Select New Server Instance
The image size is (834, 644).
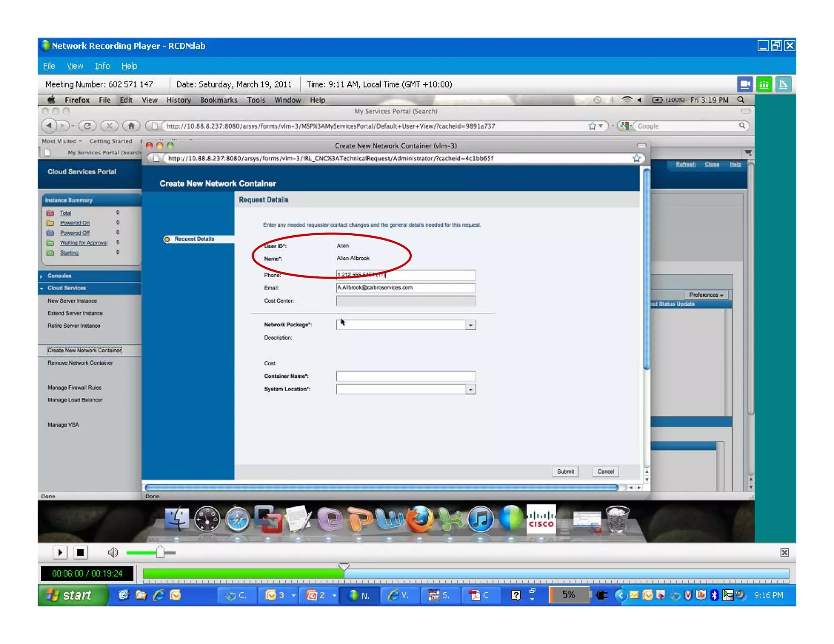(72, 301)
